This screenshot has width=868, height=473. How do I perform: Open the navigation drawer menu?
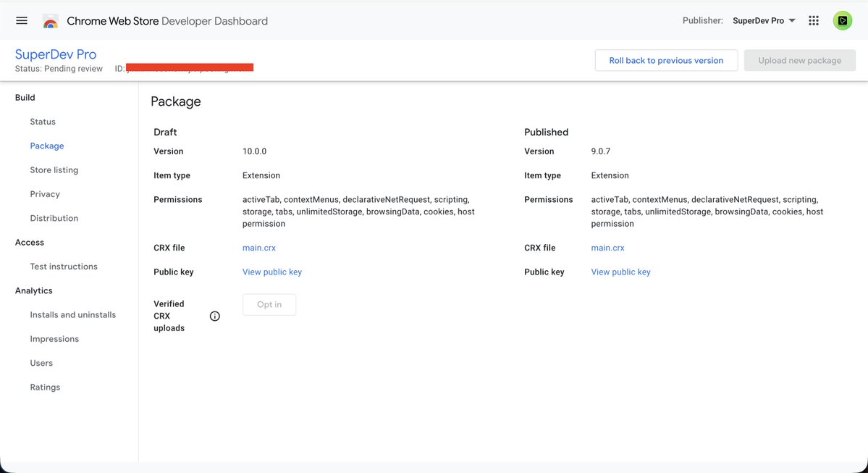21,20
